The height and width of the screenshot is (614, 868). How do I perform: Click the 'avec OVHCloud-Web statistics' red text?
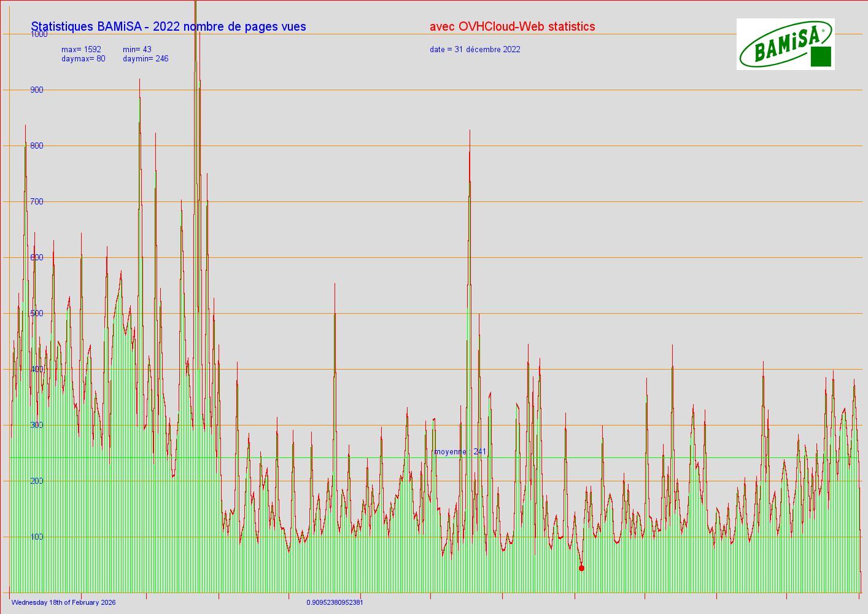pyautogui.click(x=512, y=26)
